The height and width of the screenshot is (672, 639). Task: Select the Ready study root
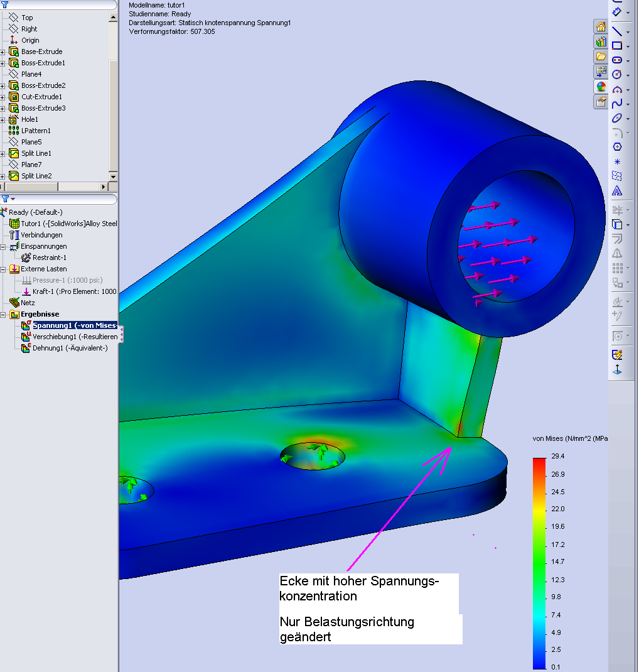pos(36,212)
